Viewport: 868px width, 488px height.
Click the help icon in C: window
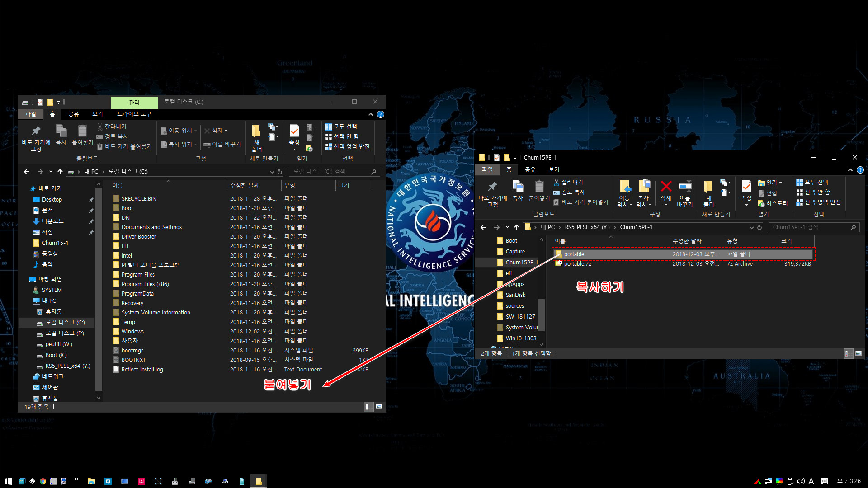click(381, 114)
